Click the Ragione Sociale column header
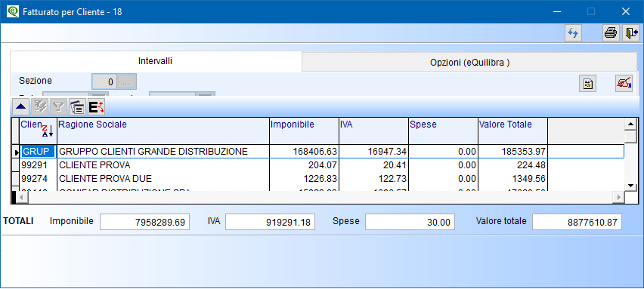The height and width of the screenshot is (289, 644). [163, 131]
